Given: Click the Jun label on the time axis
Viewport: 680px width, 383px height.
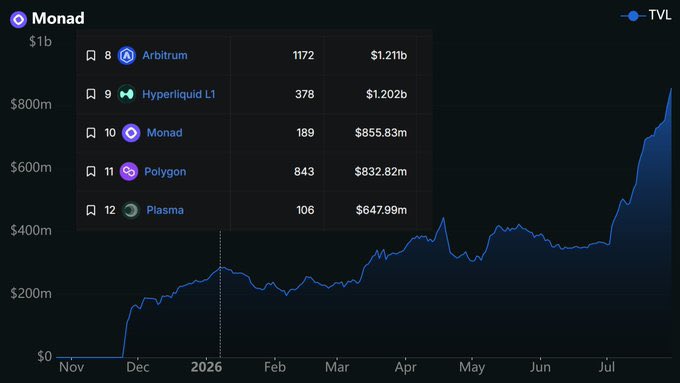Looking at the screenshot, I should pyautogui.click(x=540, y=367).
